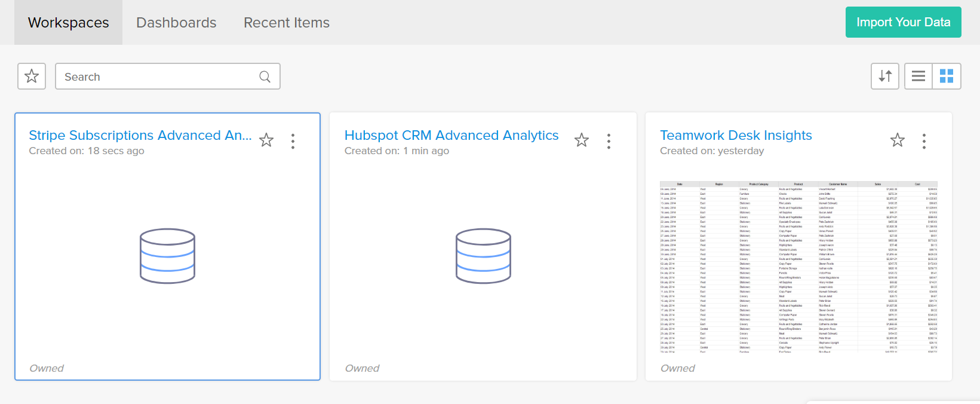Click 'Created on: 1 min ago' text
Image resolution: width=980 pixels, height=404 pixels.
coord(397,151)
